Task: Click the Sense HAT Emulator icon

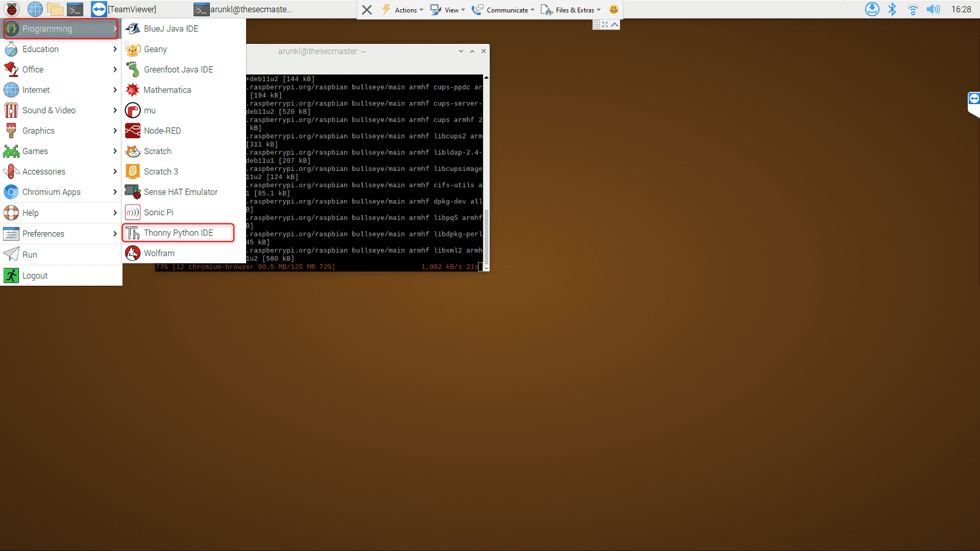Action: [x=133, y=192]
